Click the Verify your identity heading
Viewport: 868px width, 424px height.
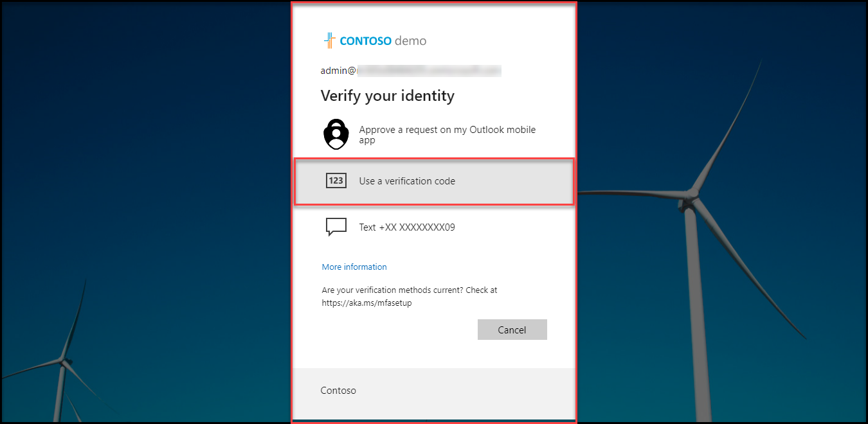pos(387,96)
